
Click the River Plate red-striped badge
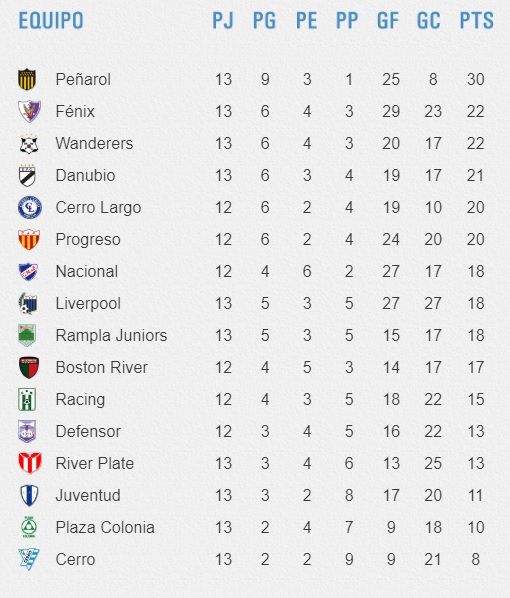point(30,463)
